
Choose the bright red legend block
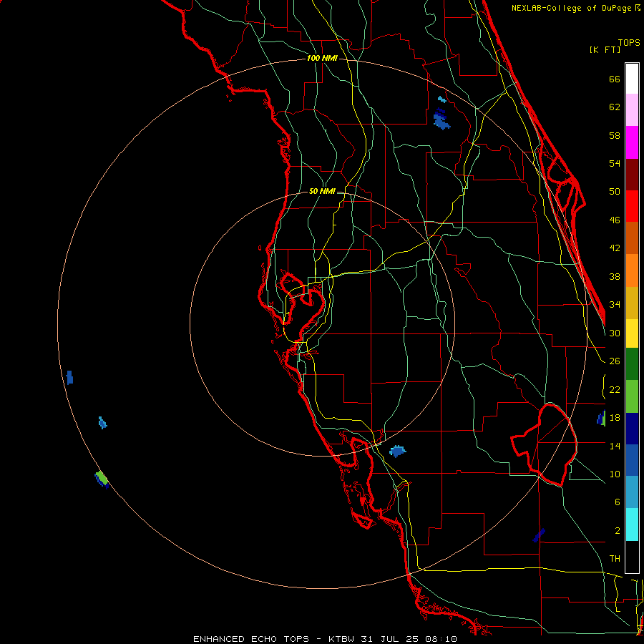pyautogui.click(x=632, y=206)
